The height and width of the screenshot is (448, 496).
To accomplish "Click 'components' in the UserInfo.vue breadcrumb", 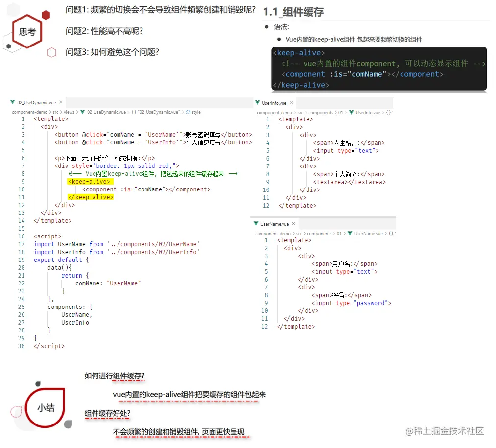I will coord(321,112).
